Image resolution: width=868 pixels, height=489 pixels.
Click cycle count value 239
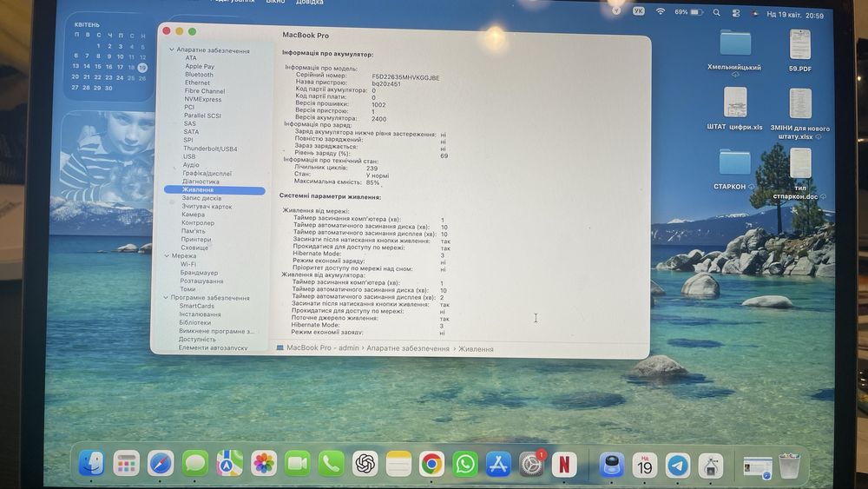[x=372, y=168]
